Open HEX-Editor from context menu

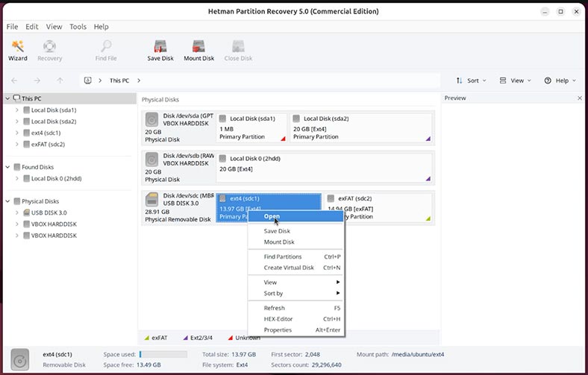(295, 319)
